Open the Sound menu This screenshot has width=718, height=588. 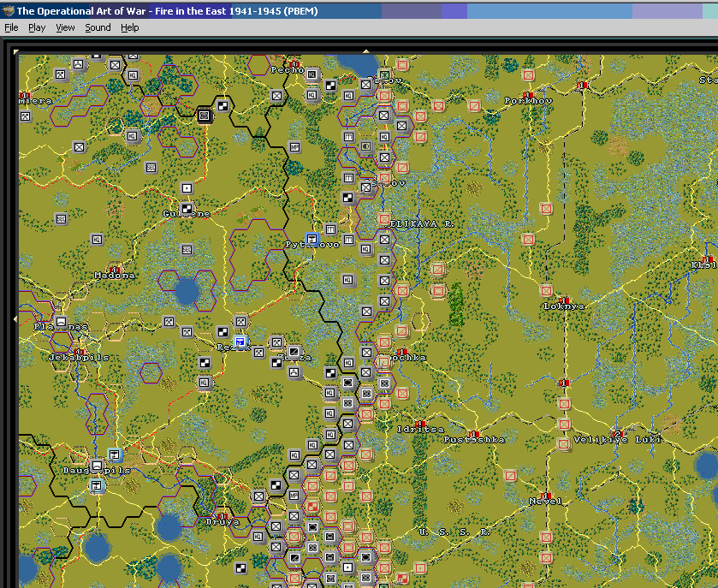(98, 27)
